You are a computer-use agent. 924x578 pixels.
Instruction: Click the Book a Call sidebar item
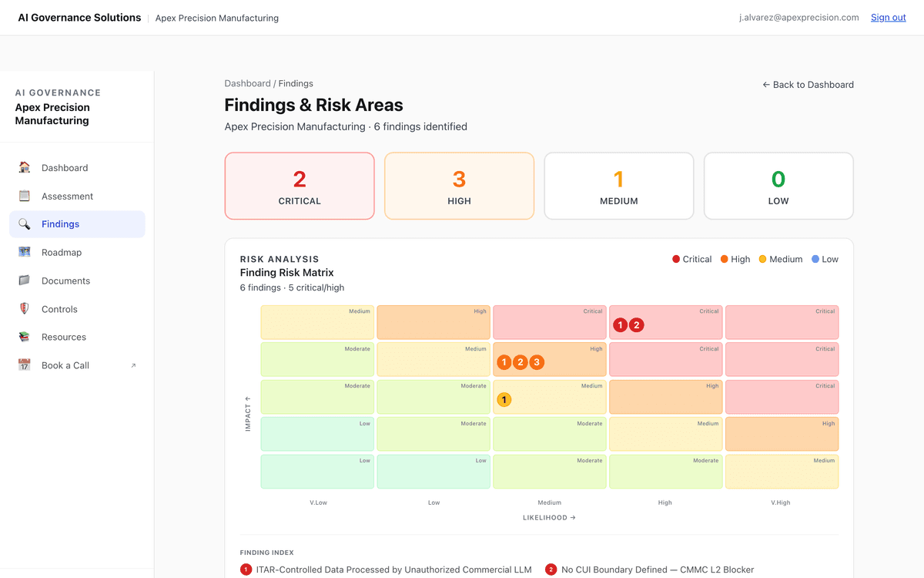(77, 365)
